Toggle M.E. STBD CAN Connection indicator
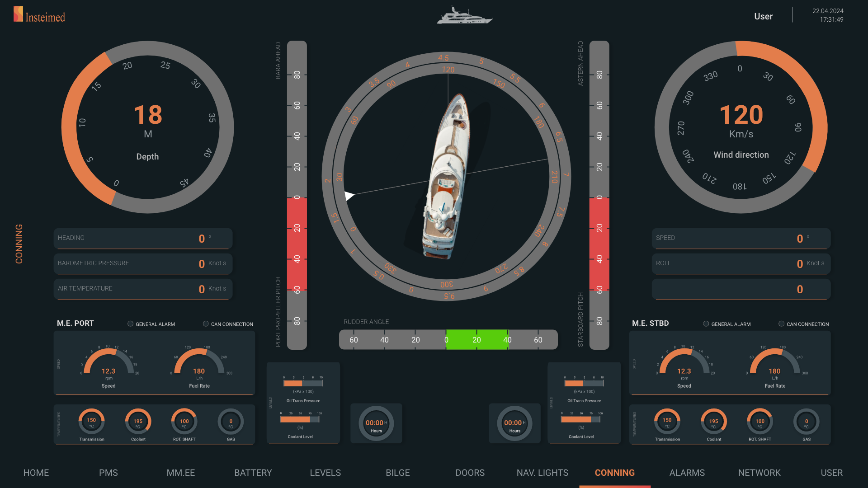 tap(781, 324)
